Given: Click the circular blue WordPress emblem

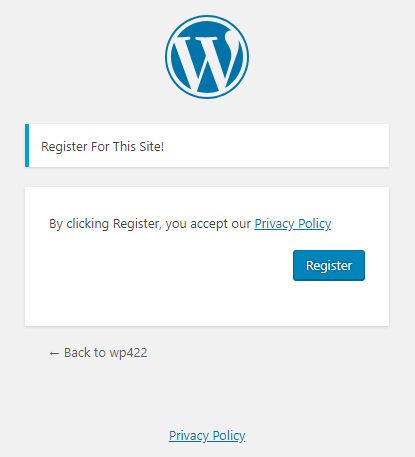Looking at the screenshot, I should (207, 57).
